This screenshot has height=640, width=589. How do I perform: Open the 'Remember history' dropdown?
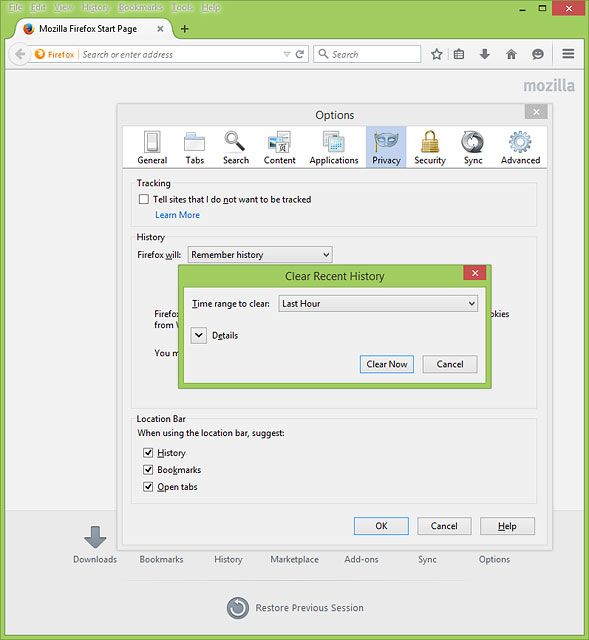[260, 255]
